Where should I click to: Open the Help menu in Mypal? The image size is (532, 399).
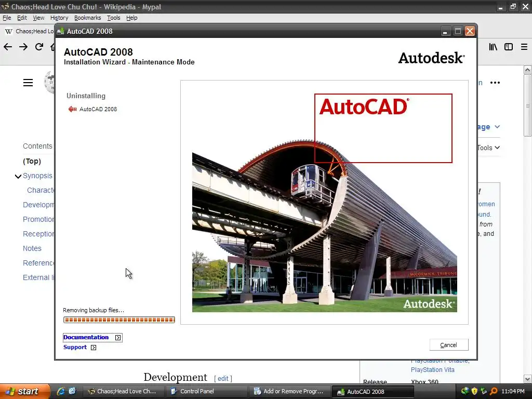131,18
